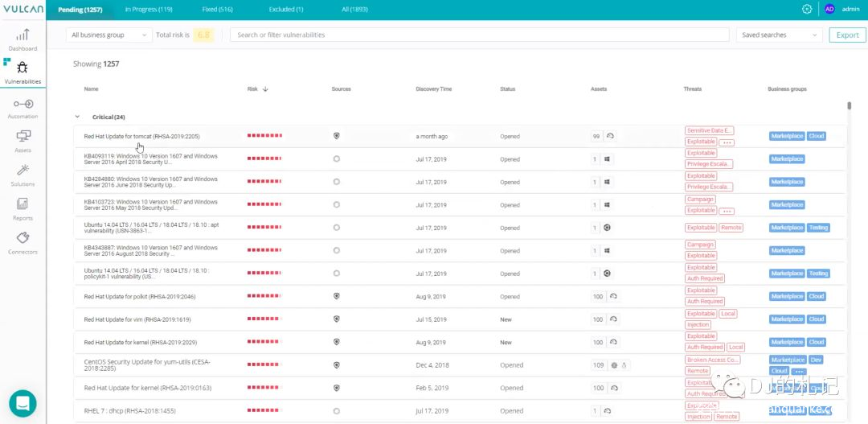Switch to the In Progress (119) tab

coord(149,9)
